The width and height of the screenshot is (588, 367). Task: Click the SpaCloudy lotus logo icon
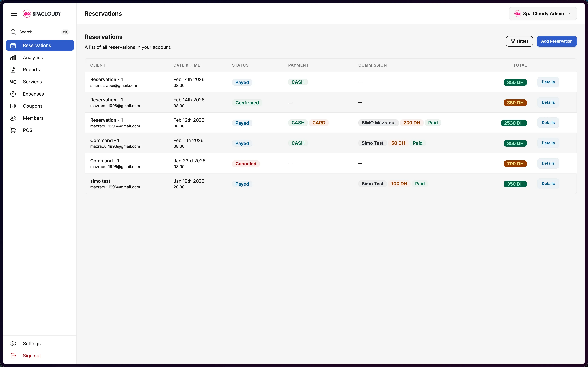pyautogui.click(x=27, y=14)
